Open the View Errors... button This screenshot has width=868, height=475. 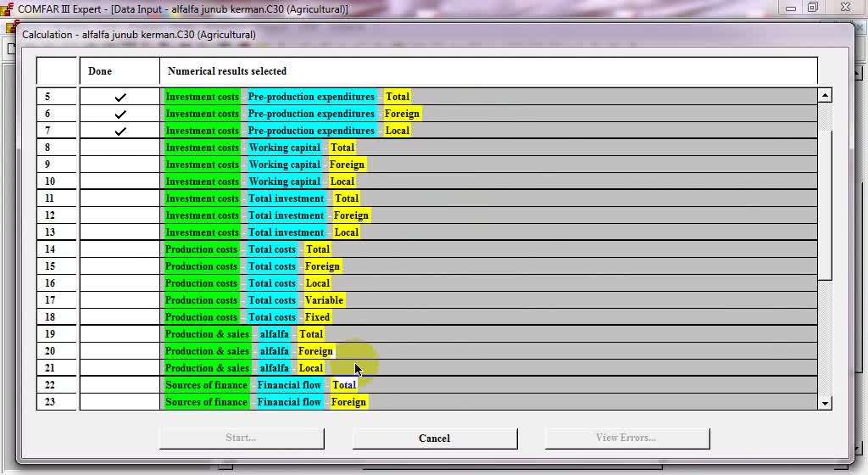pyautogui.click(x=626, y=438)
